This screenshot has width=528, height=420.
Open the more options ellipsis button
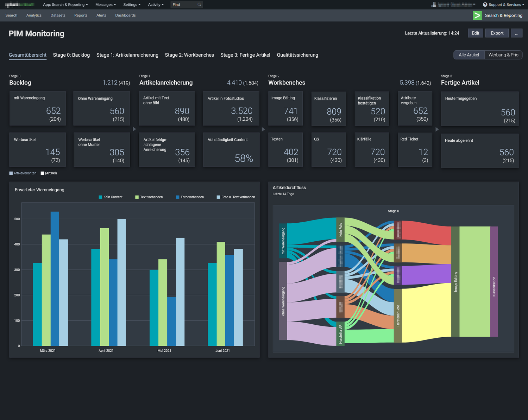click(x=516, y=33)
